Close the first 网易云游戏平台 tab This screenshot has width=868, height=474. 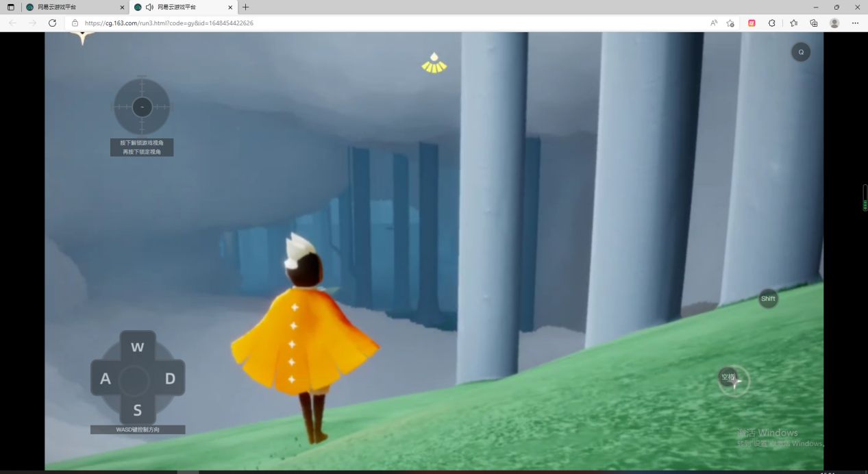(122, 7)
